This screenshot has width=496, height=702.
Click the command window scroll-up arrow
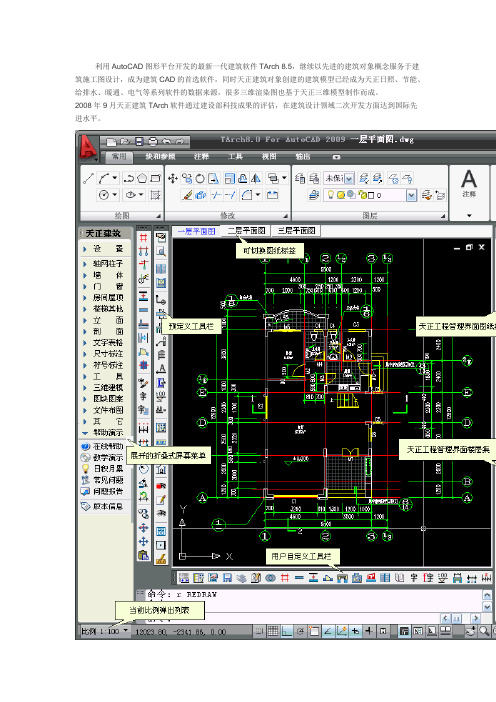coord(487,595)
